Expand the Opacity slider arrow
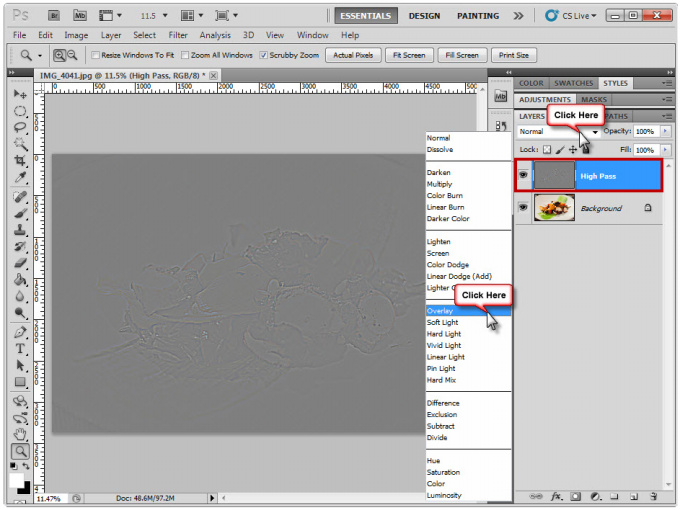The height and width of the screenshot is (510, 680). pos(665,132)
